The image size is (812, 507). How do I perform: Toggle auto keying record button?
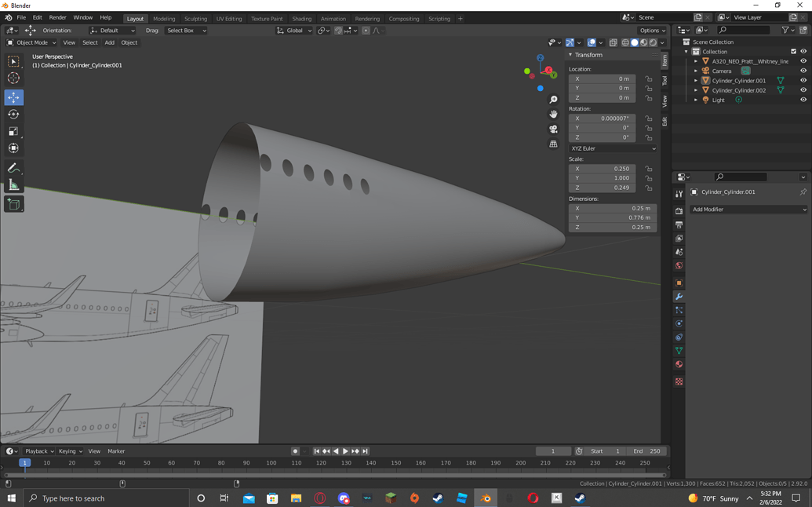[x=295, y=451]
